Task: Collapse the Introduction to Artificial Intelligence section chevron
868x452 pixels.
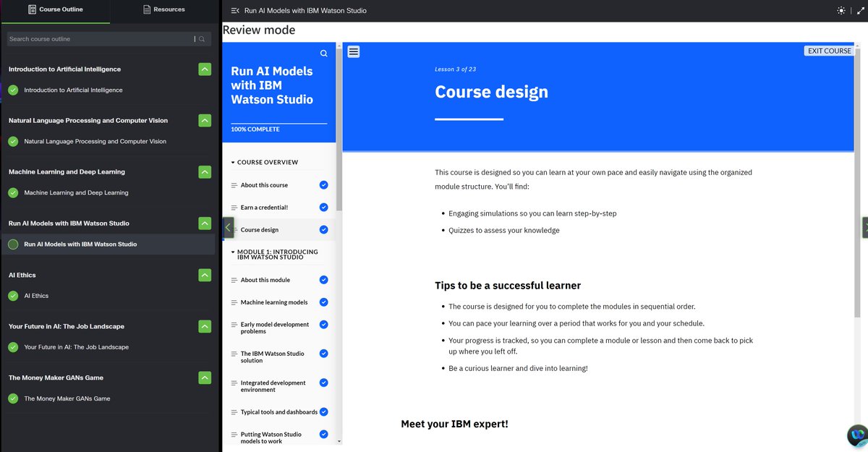Action: pos(205,69)
